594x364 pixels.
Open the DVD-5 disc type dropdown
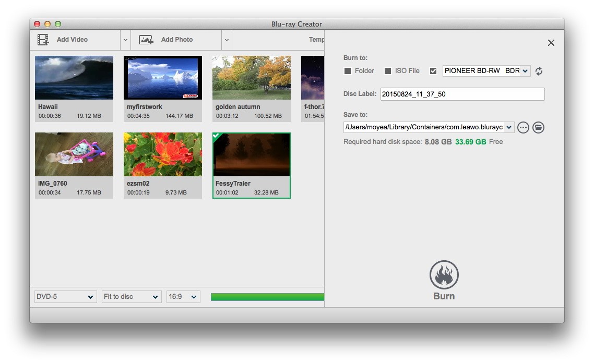[x=65, y=297]
